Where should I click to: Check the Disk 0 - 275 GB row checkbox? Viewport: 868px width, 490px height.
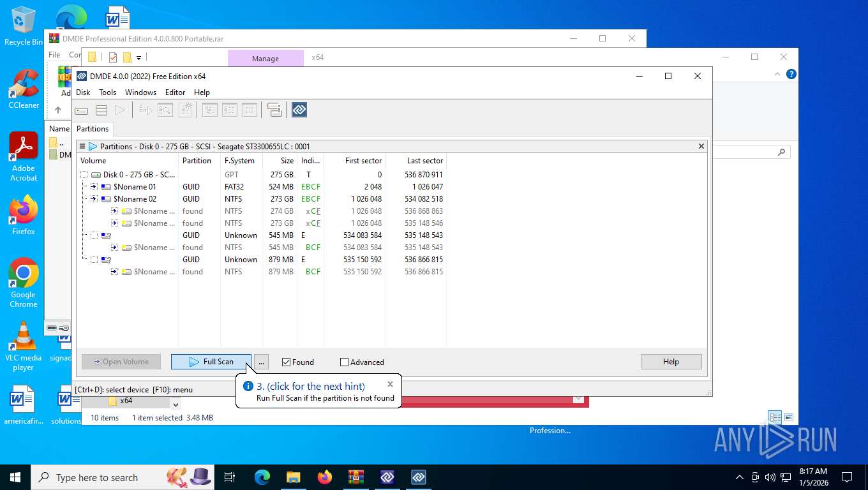pyautogui.click(x=84, y=174)
